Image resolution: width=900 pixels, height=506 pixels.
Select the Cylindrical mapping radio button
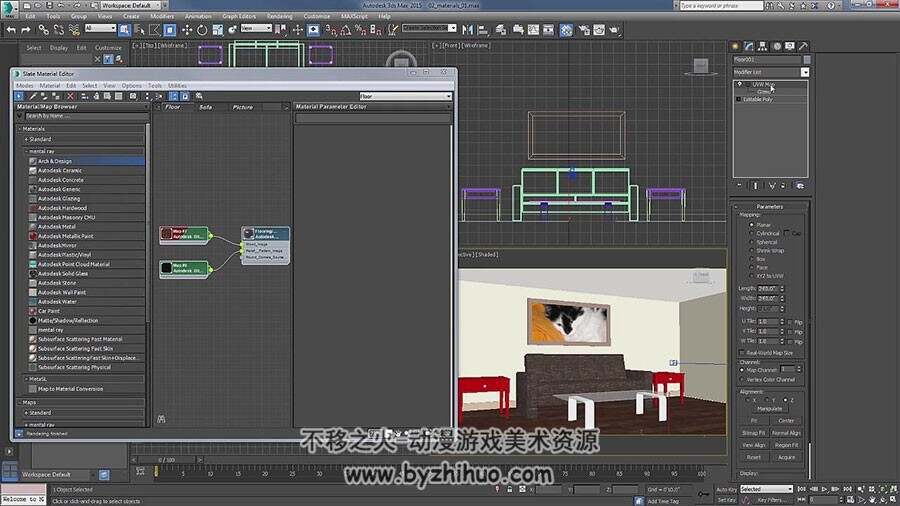[751, 233]
